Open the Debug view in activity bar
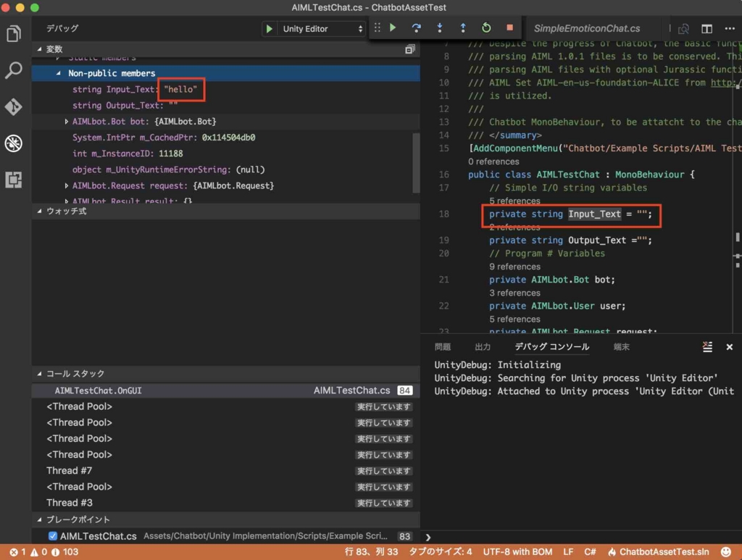Screen dimensions: 742x560 pyautogui.click(x=14, y=143)
